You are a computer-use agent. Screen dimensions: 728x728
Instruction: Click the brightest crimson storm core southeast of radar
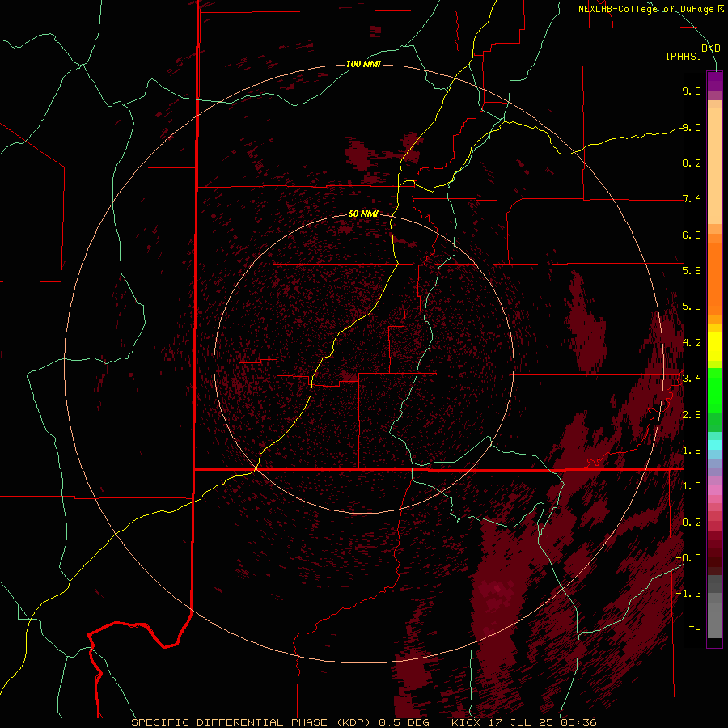click(497, 592)
